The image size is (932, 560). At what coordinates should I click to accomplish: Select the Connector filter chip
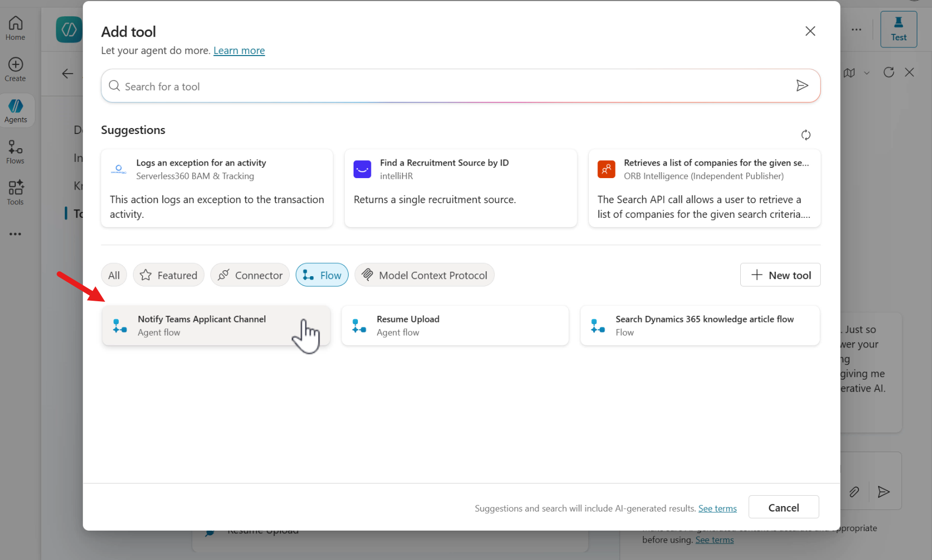(250, 275)
